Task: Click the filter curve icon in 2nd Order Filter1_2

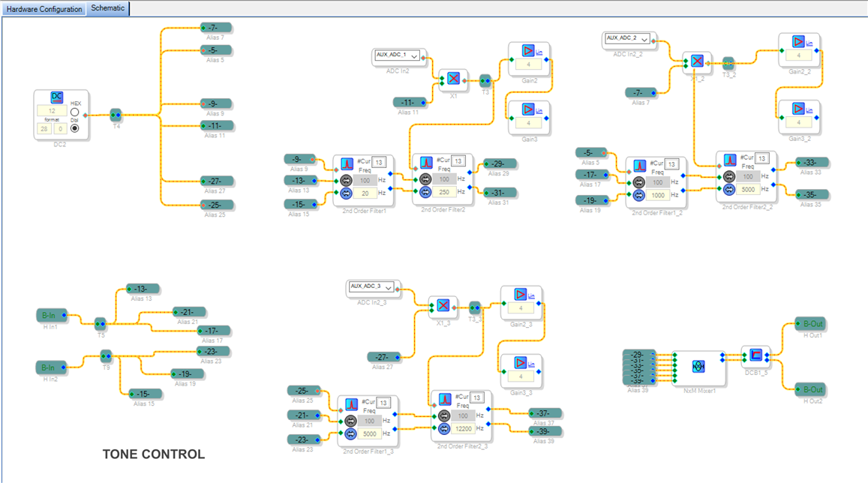Action: [639, 166]
